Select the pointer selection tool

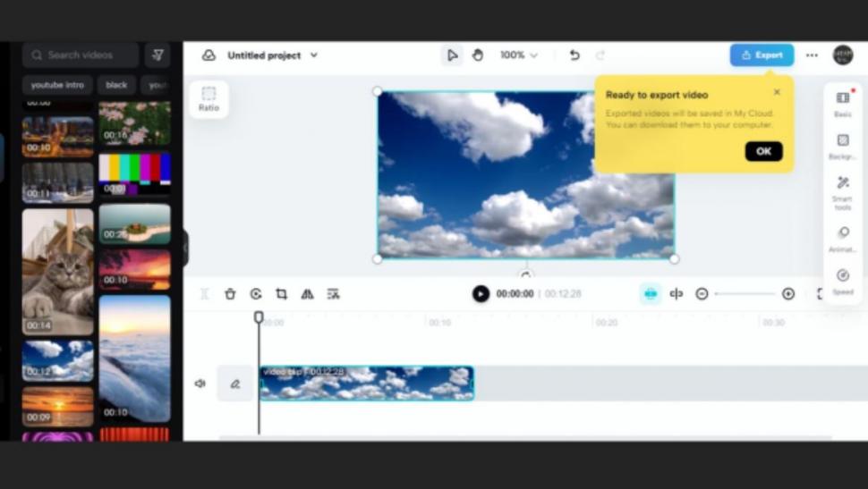coord(452,55)
